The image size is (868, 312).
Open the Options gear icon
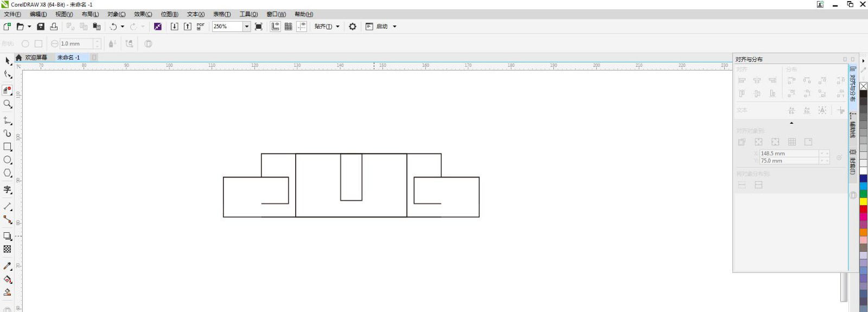pyautogui.click(x=353, y=27)
